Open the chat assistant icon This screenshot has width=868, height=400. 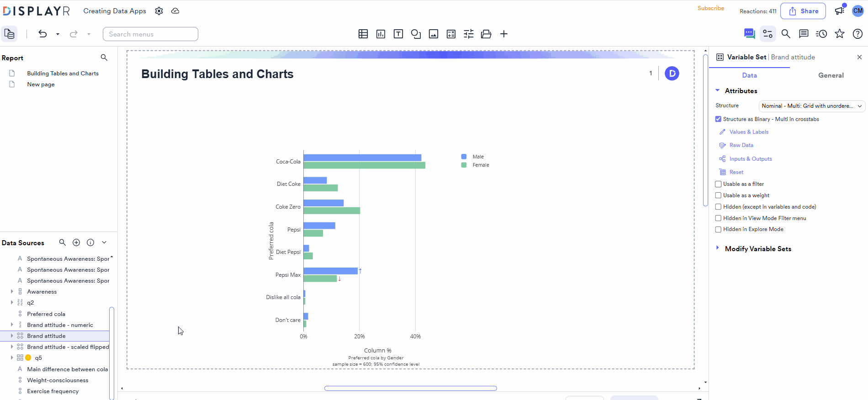click(x=750, y=34)
